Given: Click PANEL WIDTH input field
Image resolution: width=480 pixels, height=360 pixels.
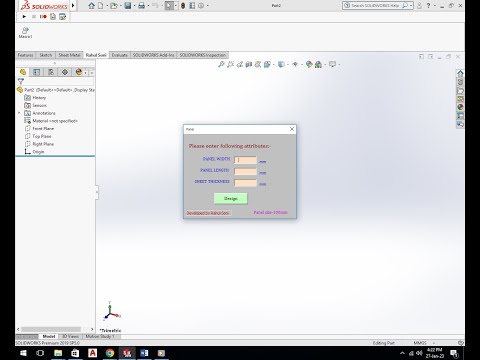Looking at the screenshot, I should [x=245, y=160].
